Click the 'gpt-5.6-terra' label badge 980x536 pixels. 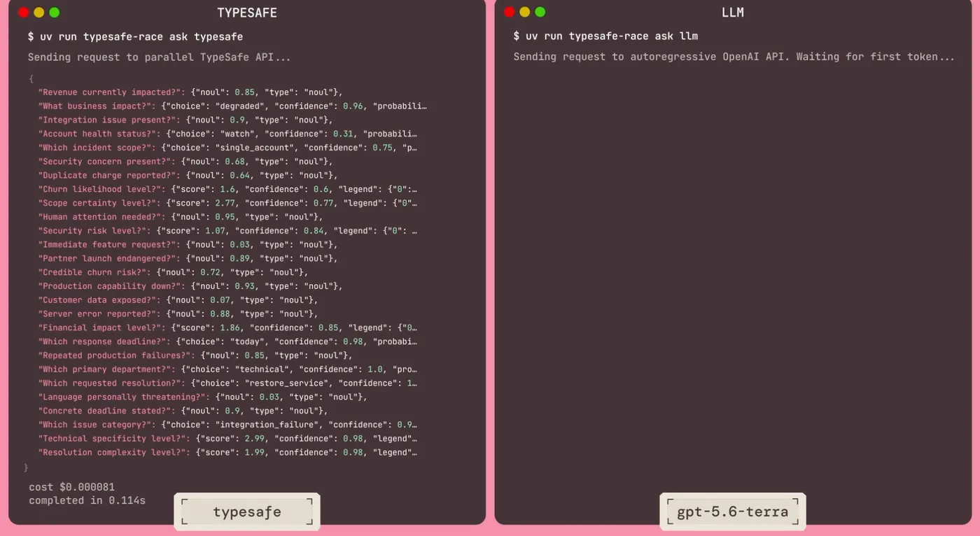pyautogui.click(x=733, y=512)
